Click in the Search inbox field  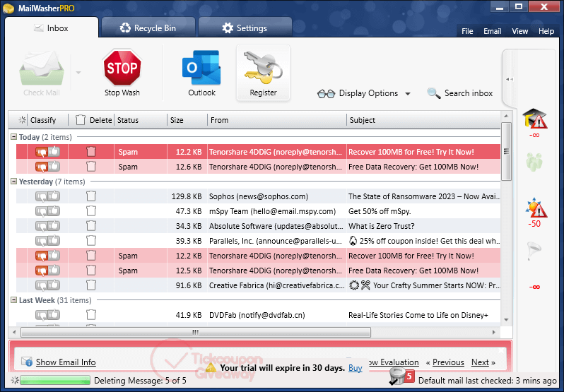point(469,93)
